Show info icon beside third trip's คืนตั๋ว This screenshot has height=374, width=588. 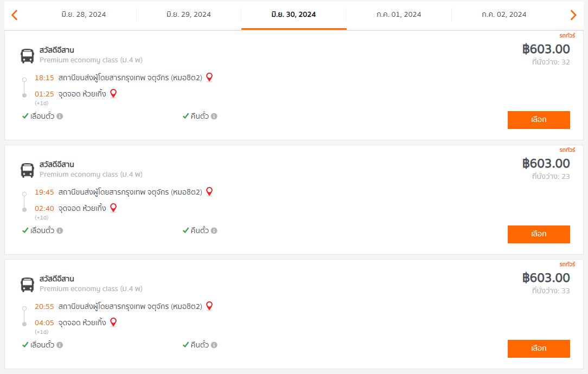coord(214,345)
